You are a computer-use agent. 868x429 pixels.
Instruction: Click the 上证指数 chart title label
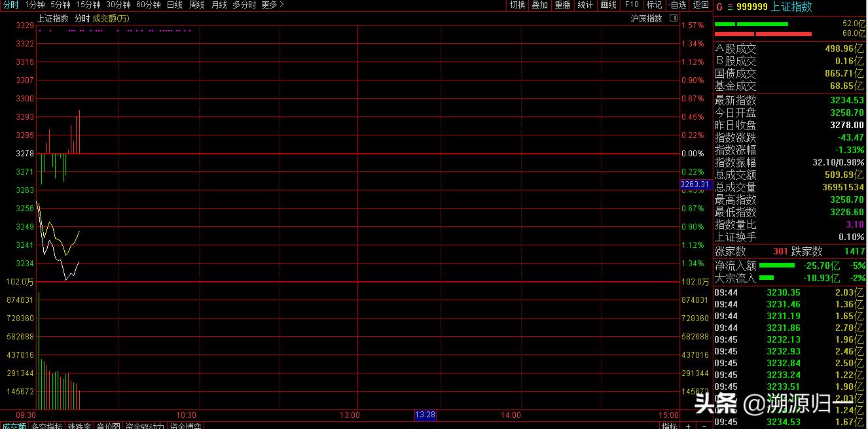[x=52, y=18]
